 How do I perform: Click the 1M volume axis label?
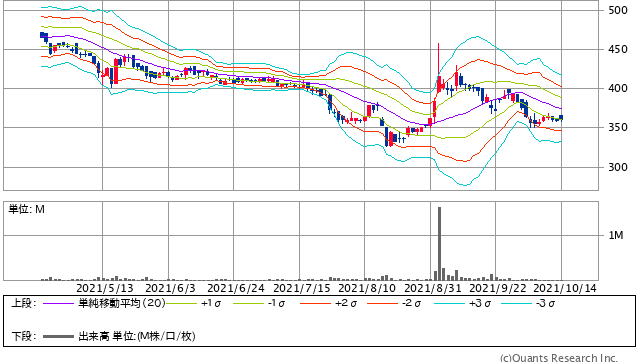click(616, 235)
